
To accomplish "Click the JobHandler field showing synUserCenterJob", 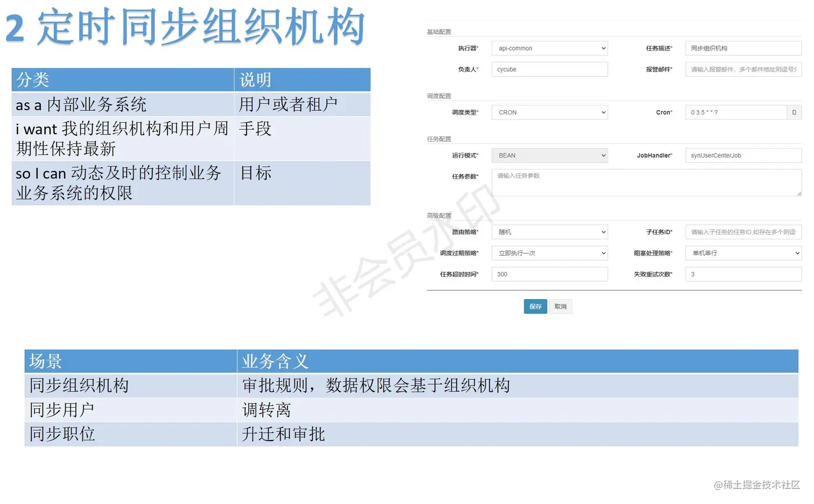I will 743,155.
